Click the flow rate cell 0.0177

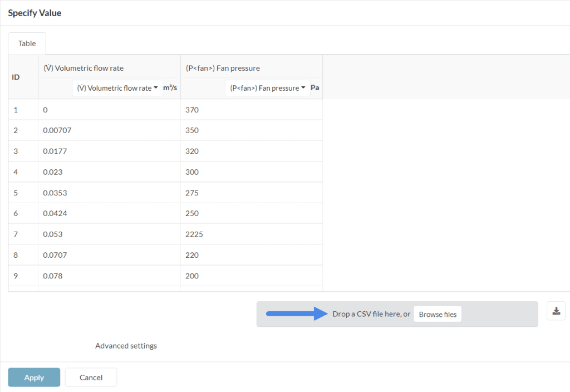pyautogui.click(x=109, y=151)
